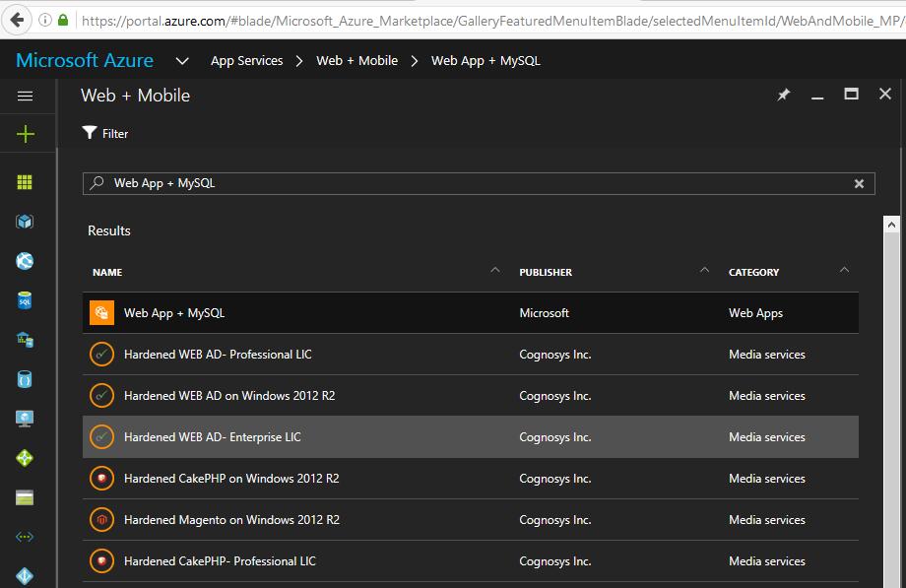Select Hardened CakePHP on Windows 2012 R2
The height and width of the screenshot is (588, 906).
pos(471,478)
